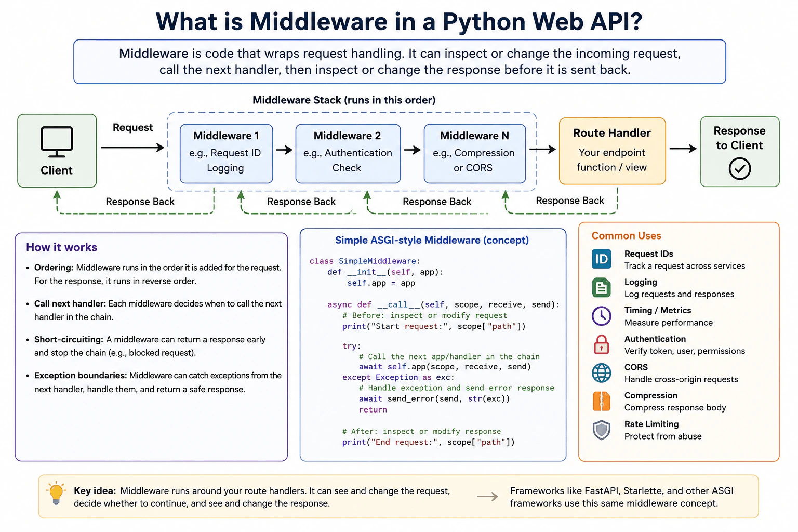Click the Rate Limiting shield icon
Image resolution: width=798 pixels, height=532 pixels.
pos(602,430)
